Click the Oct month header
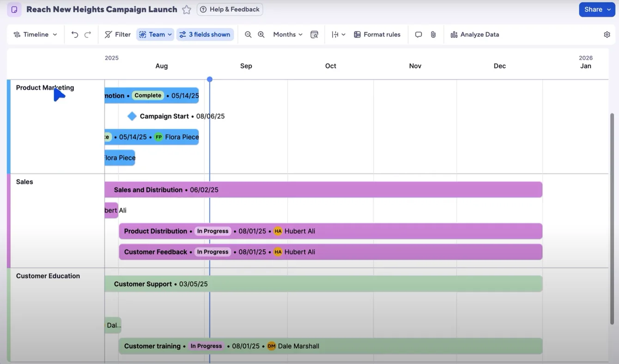Image resolution: width=619 pixels, height=364 pixels. [x=331, y=66]
